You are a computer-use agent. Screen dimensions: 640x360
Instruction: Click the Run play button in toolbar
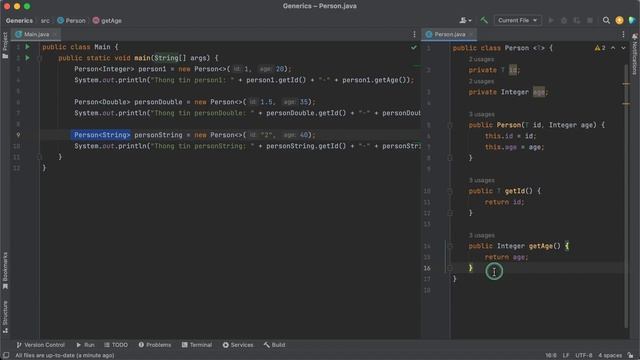click(x=551, y=20)
